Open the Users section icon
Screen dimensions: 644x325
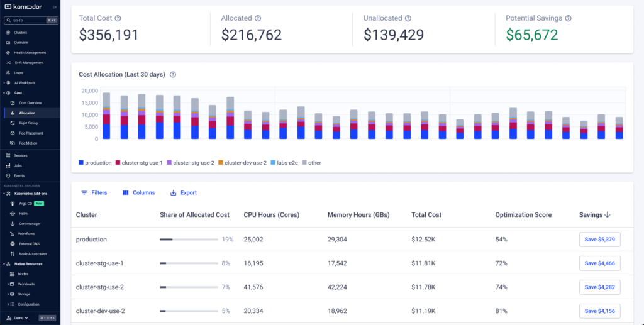click(x=8, y=73)
